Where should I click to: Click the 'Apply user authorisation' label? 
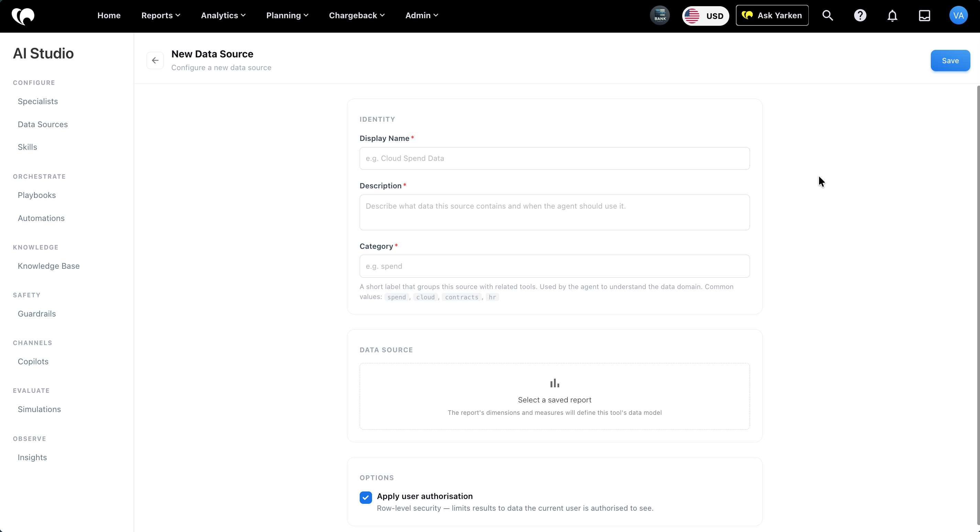425,496
